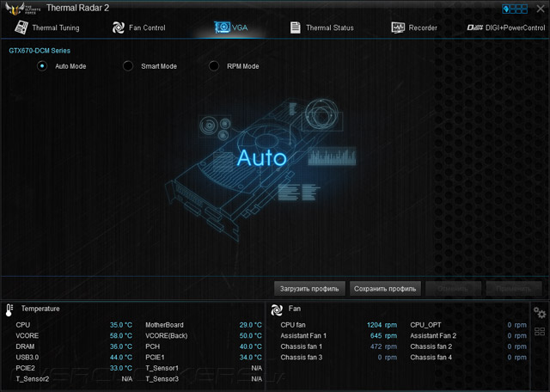Click the Assistant Fan 1 speed 645 rpm

point(383,336)
